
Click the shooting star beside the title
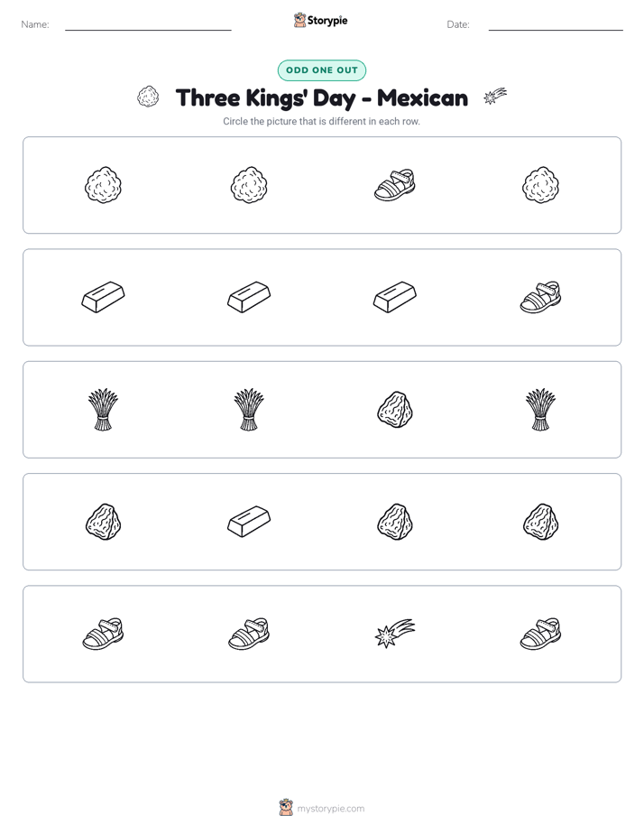(x=495, y=97)
